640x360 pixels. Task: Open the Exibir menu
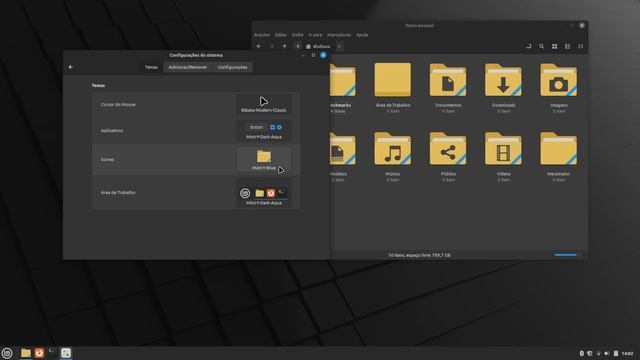[x=298, y=35]
